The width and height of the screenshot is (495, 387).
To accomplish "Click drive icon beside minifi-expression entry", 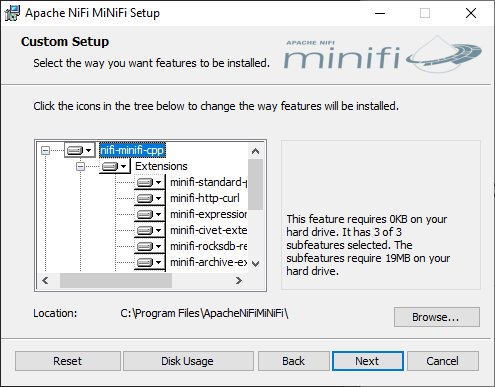I will pyautogui.click(x=150, y=214).
